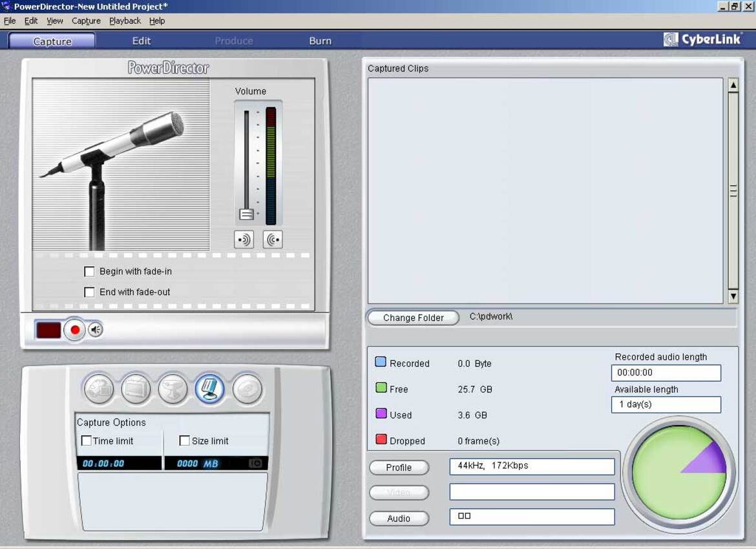Click the "0.0 Byte" recorded value
Image resolution: width=756 pixels, height=549 pixels.
click(474, 364)
